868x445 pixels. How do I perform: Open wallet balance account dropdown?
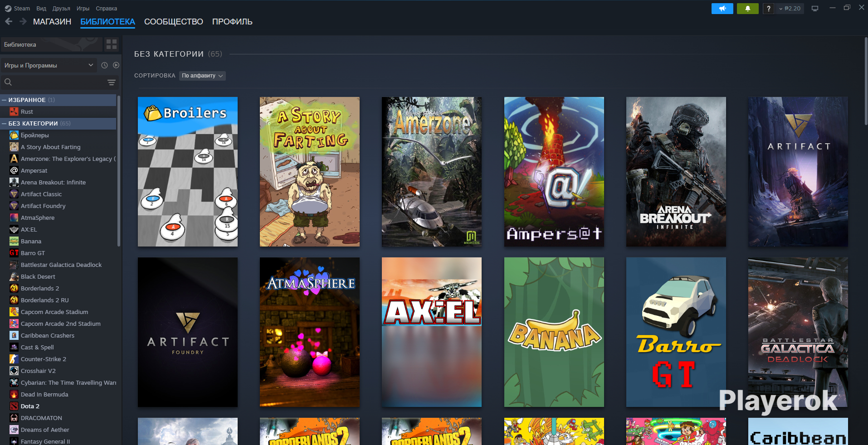click(790, 8)
